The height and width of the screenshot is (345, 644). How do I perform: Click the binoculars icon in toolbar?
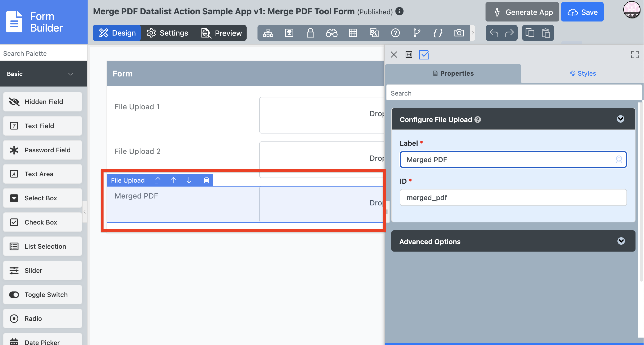click(332, 33)
